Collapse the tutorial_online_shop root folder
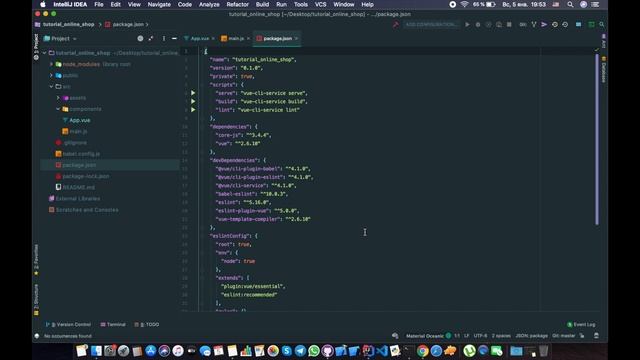The width and height of the screenshot is (640, 360). click(x=44, y=53)
